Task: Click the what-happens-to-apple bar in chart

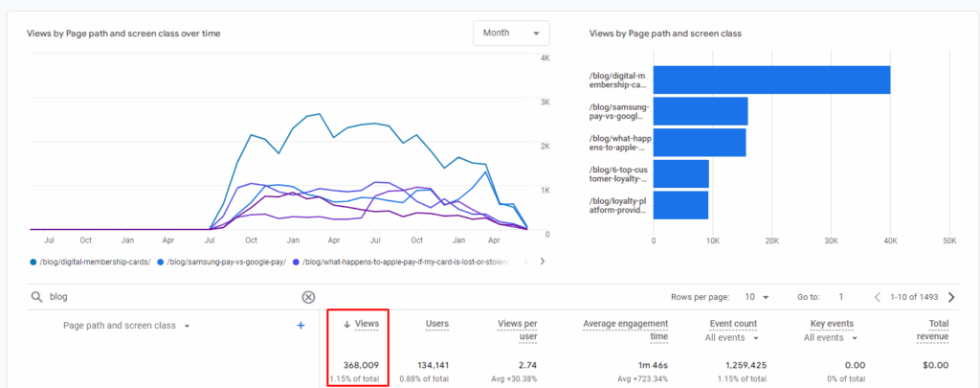Action: click(700, 143)
